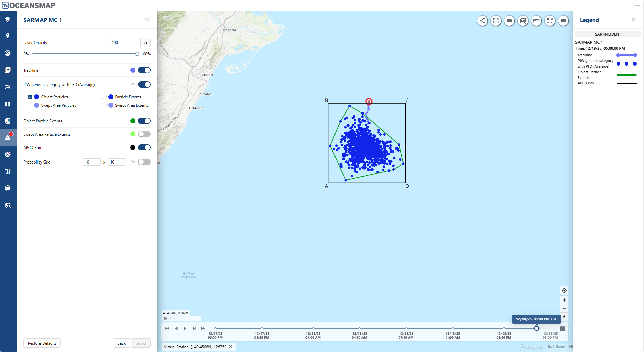
Task: Disable the Trackline toggle
Action: click(144, 70)
